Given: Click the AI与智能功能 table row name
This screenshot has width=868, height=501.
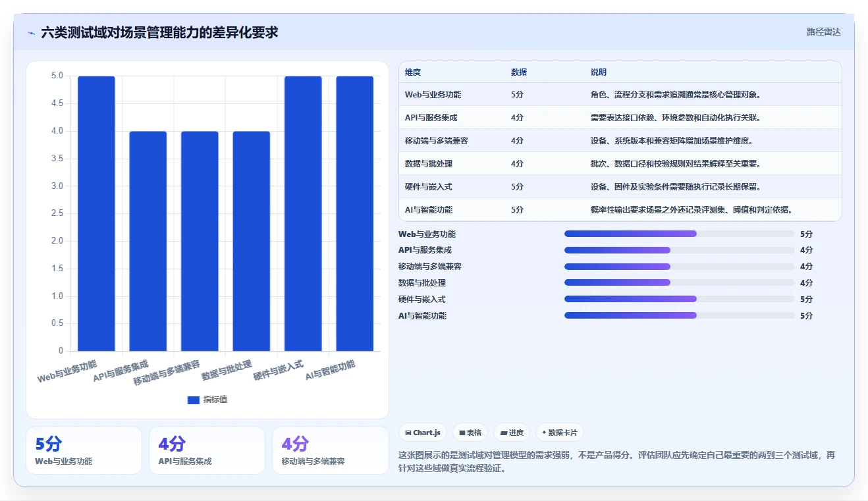Looking at the screenshot, I should tap(429, 210).
